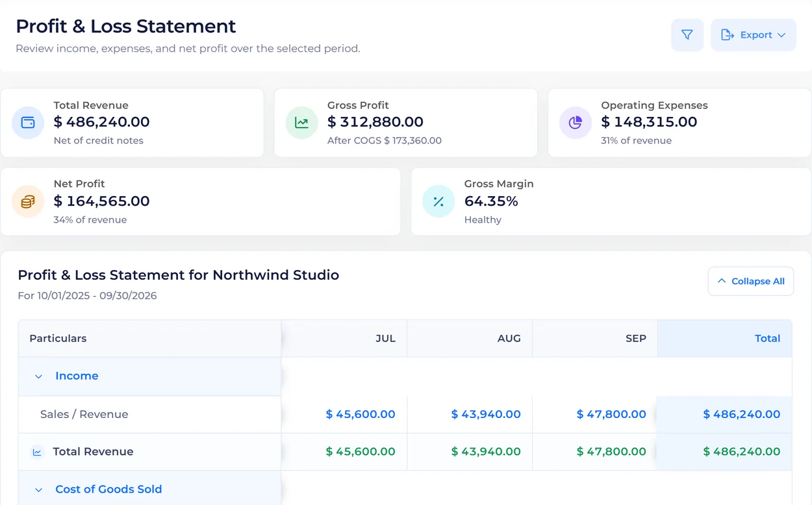Viewport: 812px width, 505px height.
Task: Click the Particulars column header
Action: [x=149, y=338]
